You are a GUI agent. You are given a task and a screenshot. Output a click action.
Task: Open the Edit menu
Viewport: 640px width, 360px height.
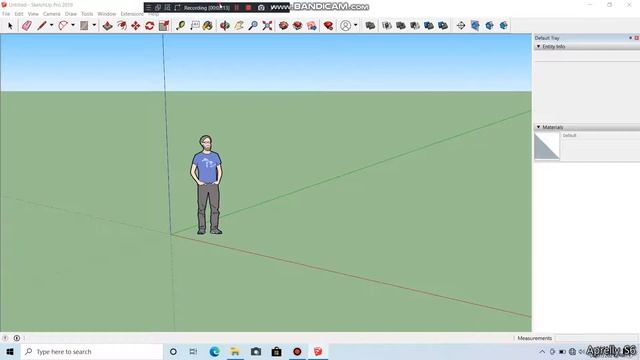tap(19, 14)
